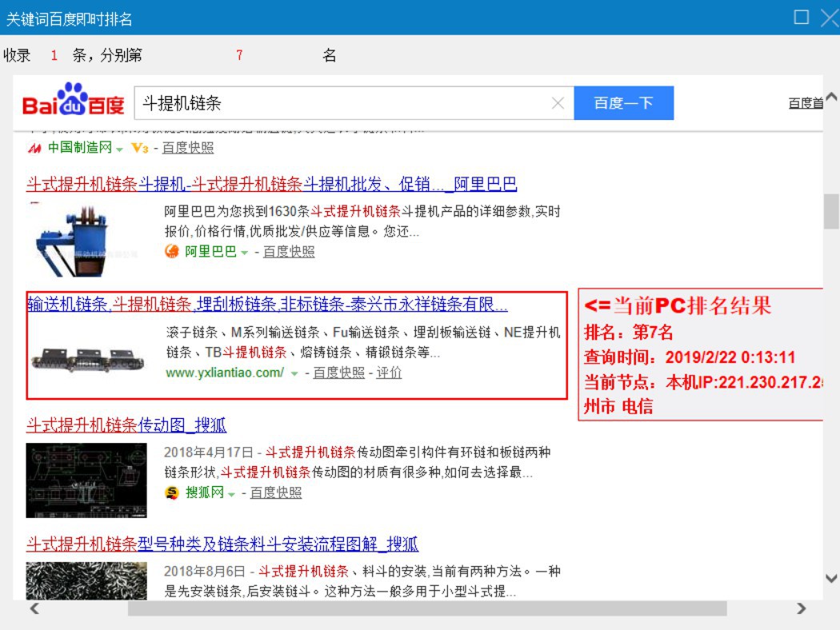Open the 输送机链条,斗提机链条 泰兴市永祥链条 result title
Screen dimensions: 840x630
coord(267,304)
